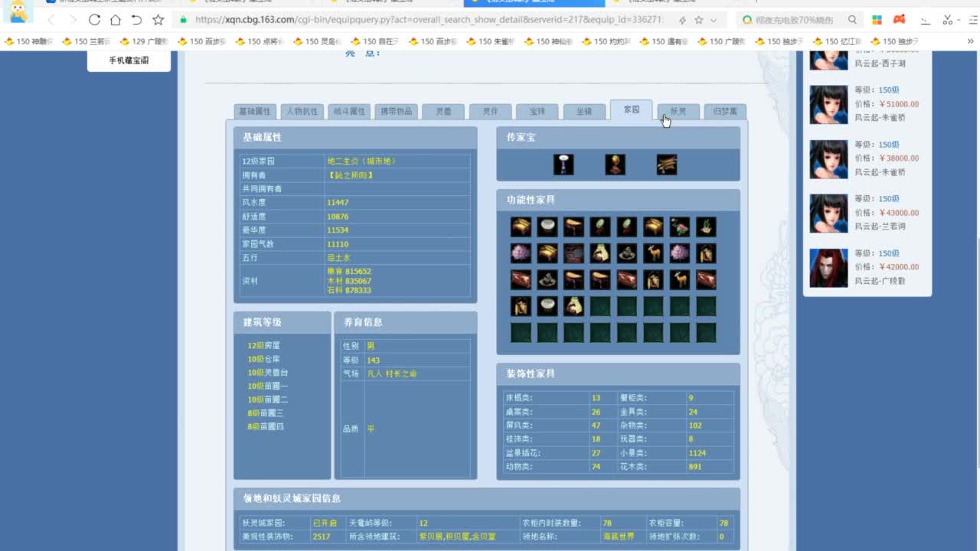Click third icon in first 功能性家具 row
Viewport: 980px width, 551px height.
coord(573,227)
